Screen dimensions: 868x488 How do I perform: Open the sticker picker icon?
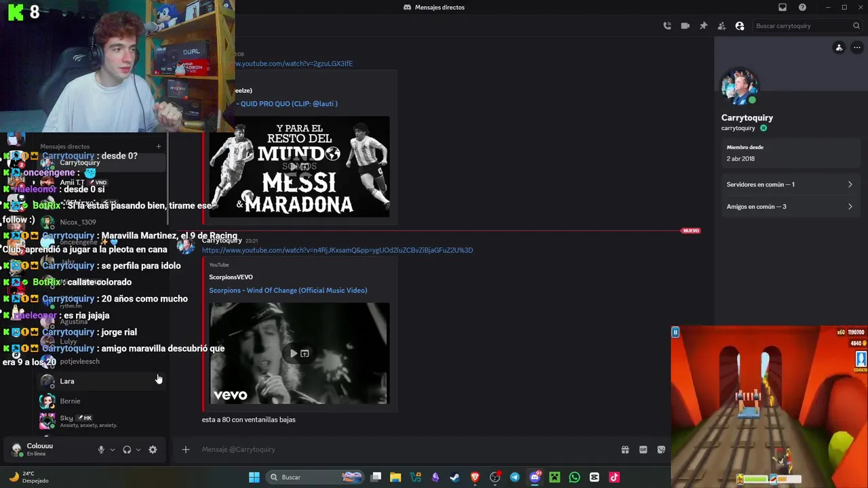(661, 449)
